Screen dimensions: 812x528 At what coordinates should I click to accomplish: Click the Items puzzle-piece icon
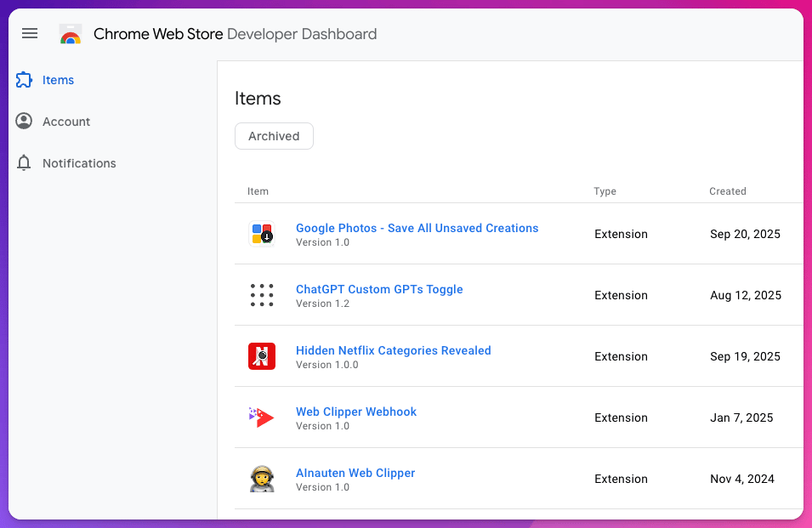pyautogui.click(x=24, y=80)
